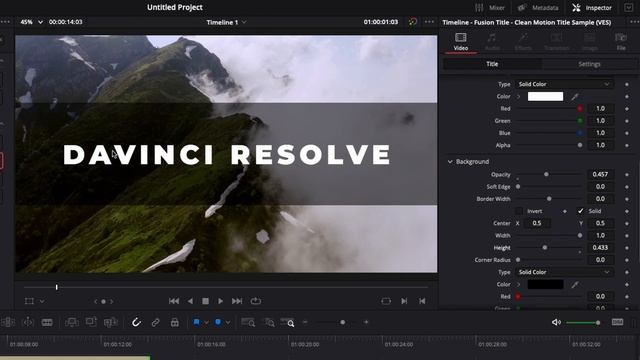Open the Mixer panel
This screenshot has height=360, width=640.
(490, 8)
